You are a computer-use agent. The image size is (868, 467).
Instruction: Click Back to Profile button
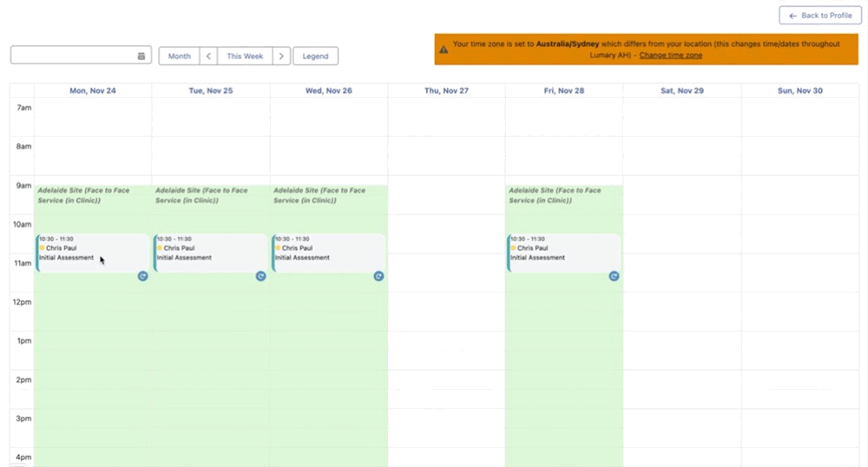coord(820,16)
